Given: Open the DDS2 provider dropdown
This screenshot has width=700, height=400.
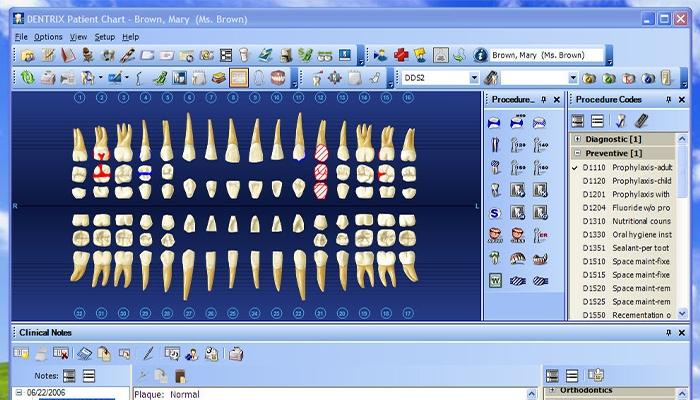Looking at the screenshot, I should 474,78.
